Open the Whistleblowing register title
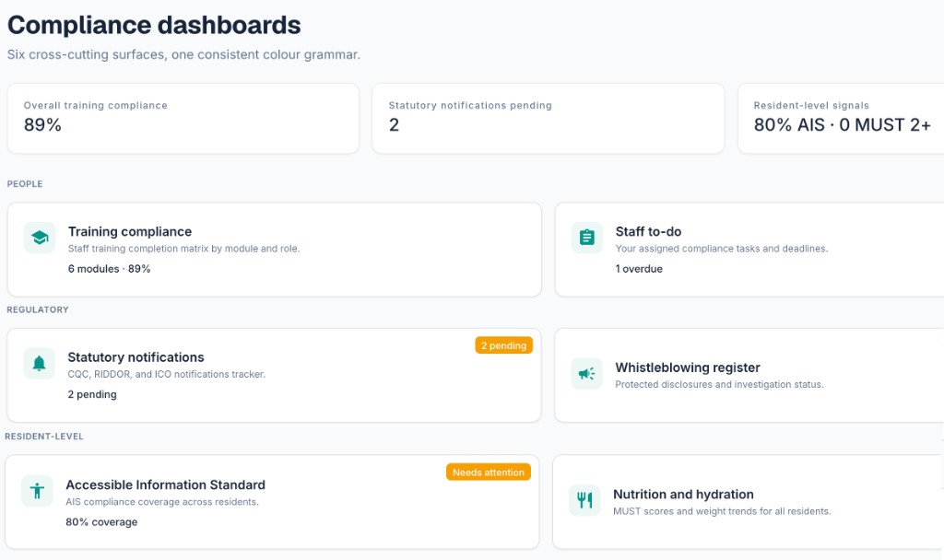Viewport: 944px width, 560px height. [688, 367]
